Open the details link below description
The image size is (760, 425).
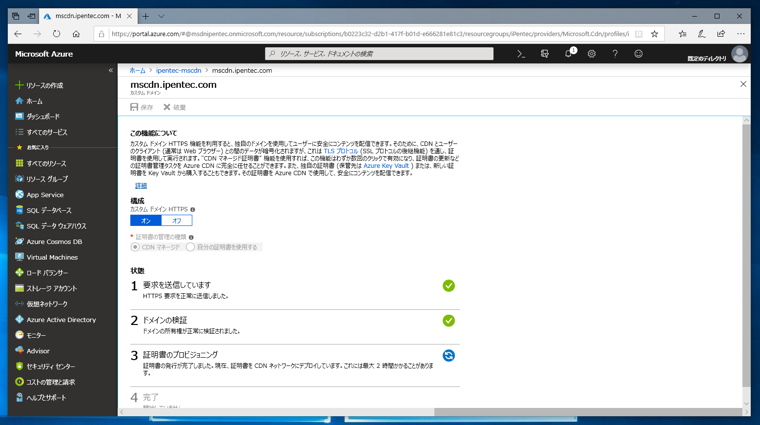(141, 186)
